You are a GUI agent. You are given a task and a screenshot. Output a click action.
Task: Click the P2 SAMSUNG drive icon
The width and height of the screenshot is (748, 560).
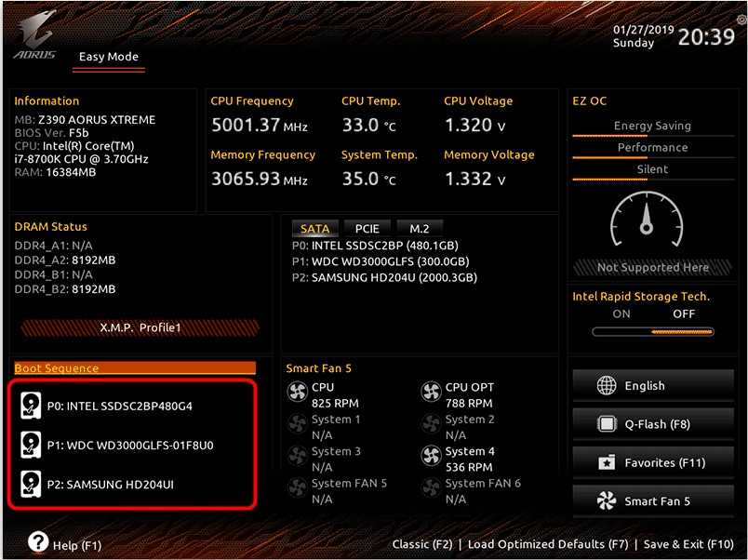(x=31, y=484)
